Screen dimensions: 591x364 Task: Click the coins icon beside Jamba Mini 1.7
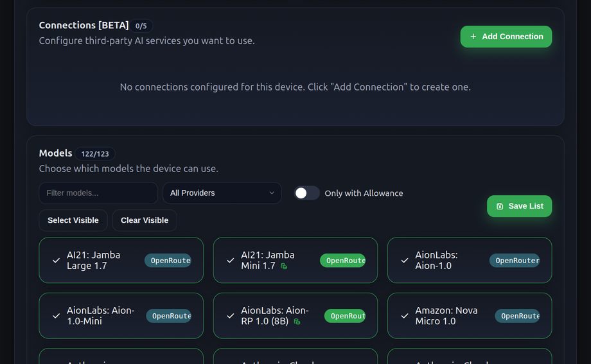coord(284,266)
